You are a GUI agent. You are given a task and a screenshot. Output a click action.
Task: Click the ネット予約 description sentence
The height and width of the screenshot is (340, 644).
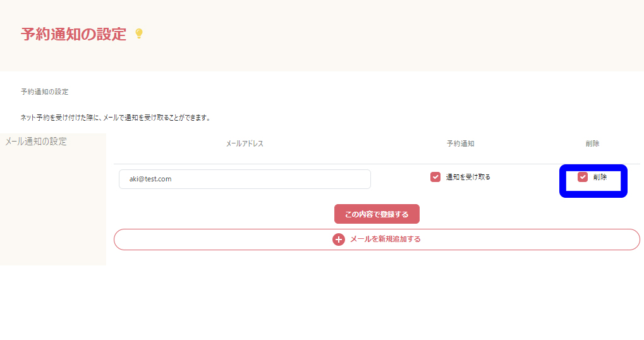[x=115, y=118]
